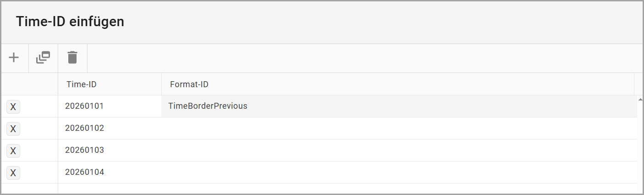The image size is (644, 195).
Task: Remove row 20260102 with its X button
Action: [x=13, y=129]
